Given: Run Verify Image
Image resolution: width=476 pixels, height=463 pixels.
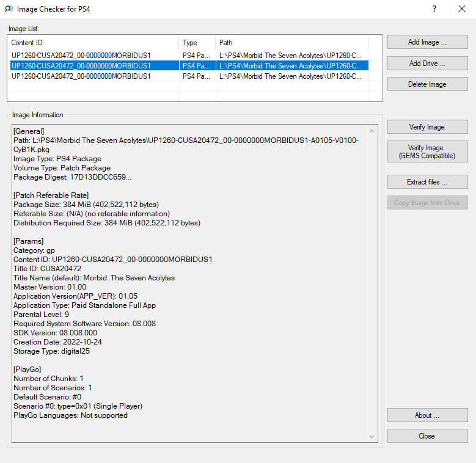Looking at the screenshot, I should [x=427, y=127].
